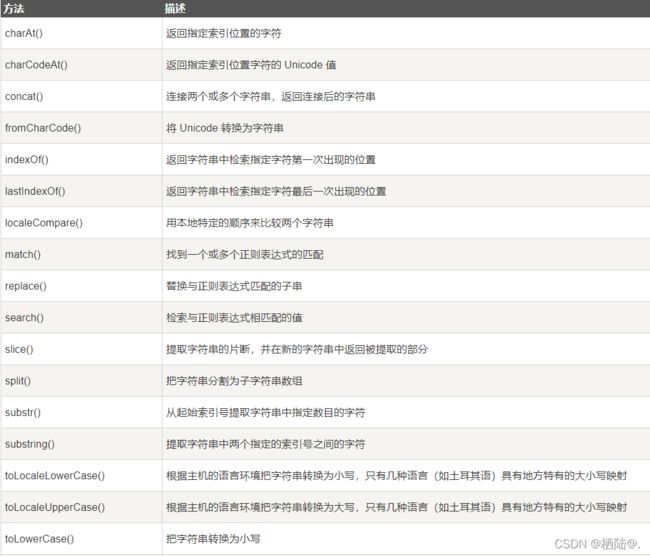This screenshot has width=650, height=556.
Task: Click the toLocaleLowerCase() description about 转换为小写
Action: click(396, 476)
